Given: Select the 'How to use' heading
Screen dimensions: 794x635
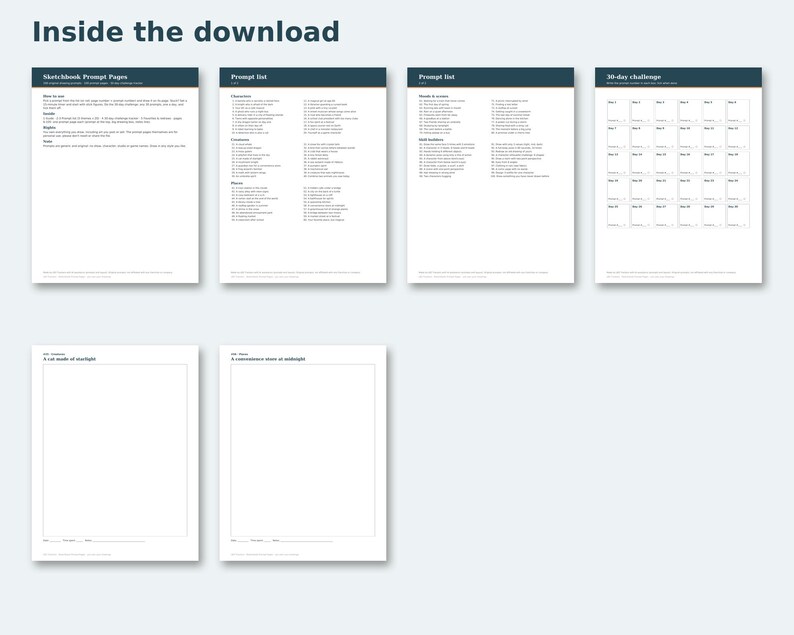Looking at the screenshot, I should pos(54,96).
